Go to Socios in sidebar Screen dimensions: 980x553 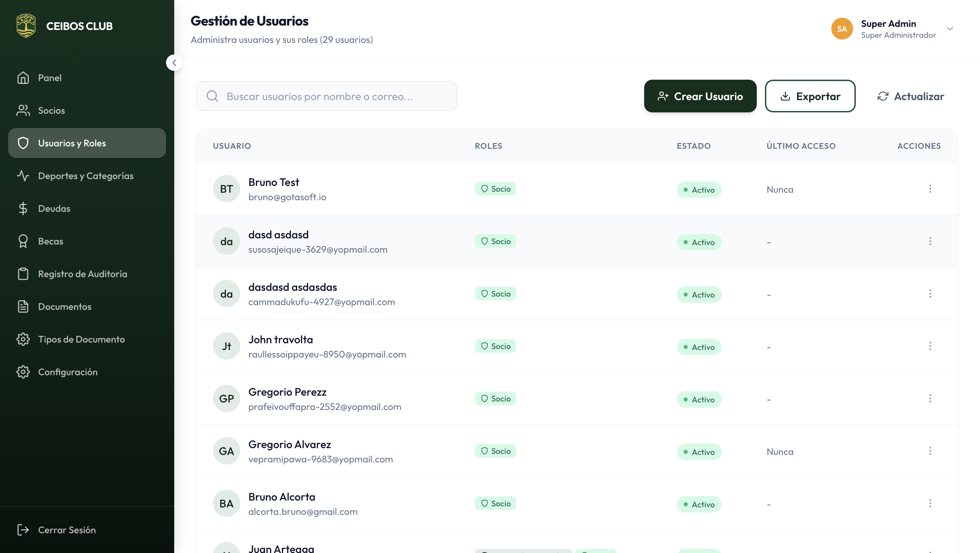click(x=51, y=110)
